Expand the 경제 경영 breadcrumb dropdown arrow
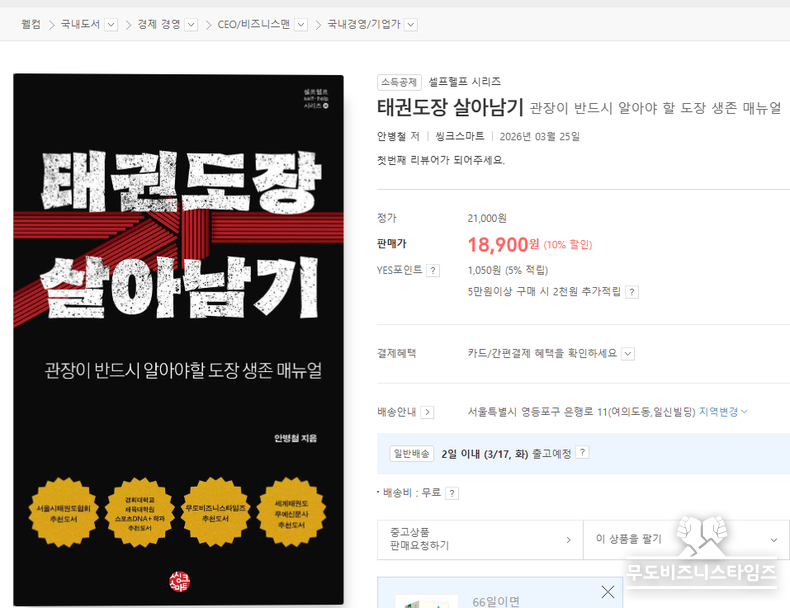This screenshot has height=608, width=790. point(191,24)
